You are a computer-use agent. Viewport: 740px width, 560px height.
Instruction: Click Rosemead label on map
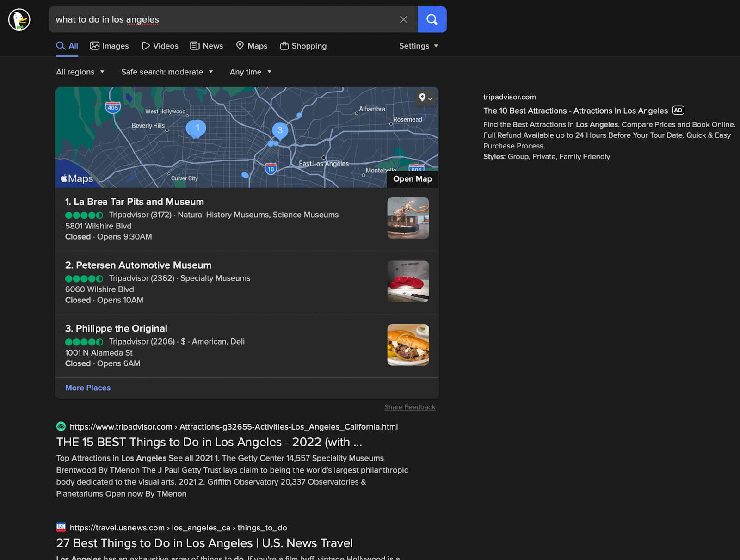pos(408,119)
